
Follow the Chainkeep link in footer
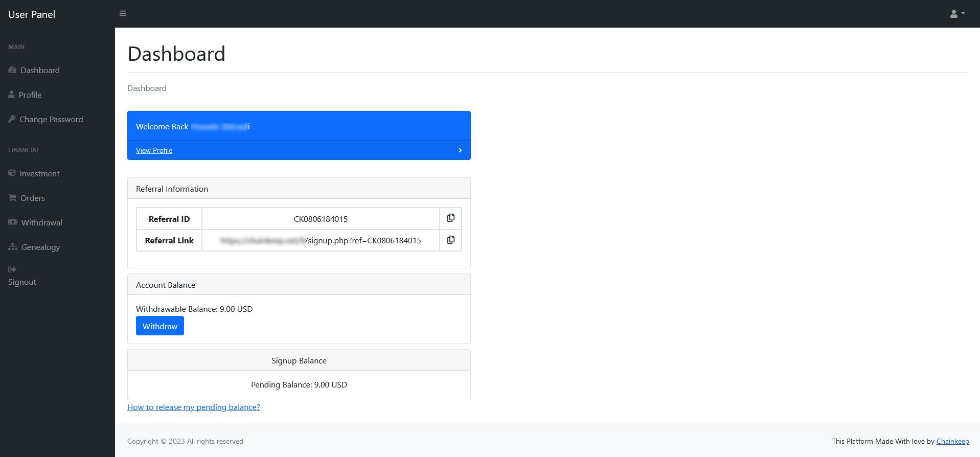click(x=952, y=441)
